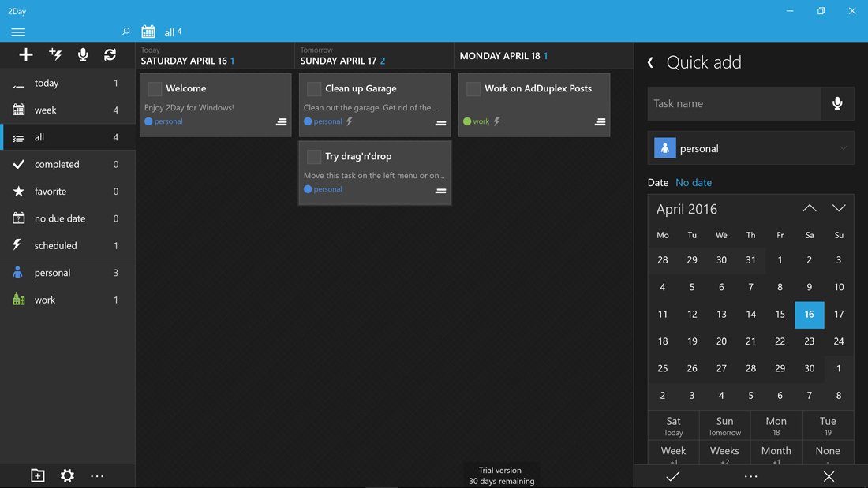Click the No date link
The width and height of the screenshot is (868, 488).
694,183
